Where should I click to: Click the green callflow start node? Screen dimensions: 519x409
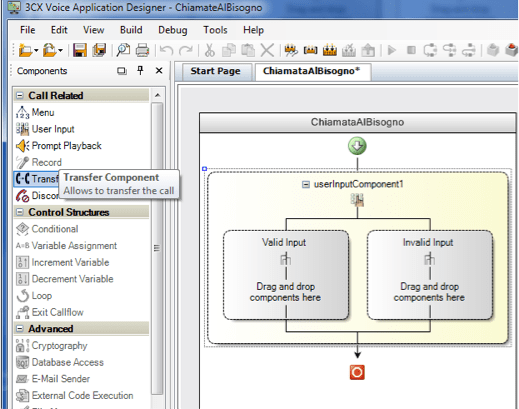(357, 146)
